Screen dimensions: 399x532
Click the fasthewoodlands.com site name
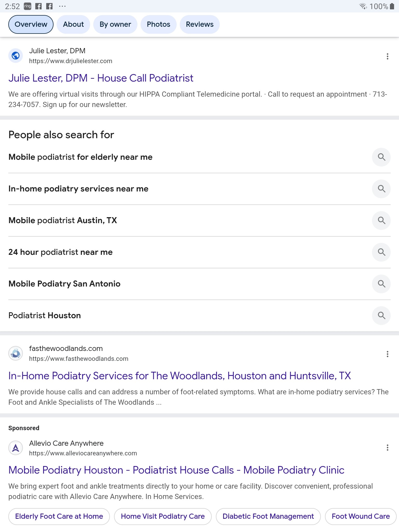click(66, 349)
